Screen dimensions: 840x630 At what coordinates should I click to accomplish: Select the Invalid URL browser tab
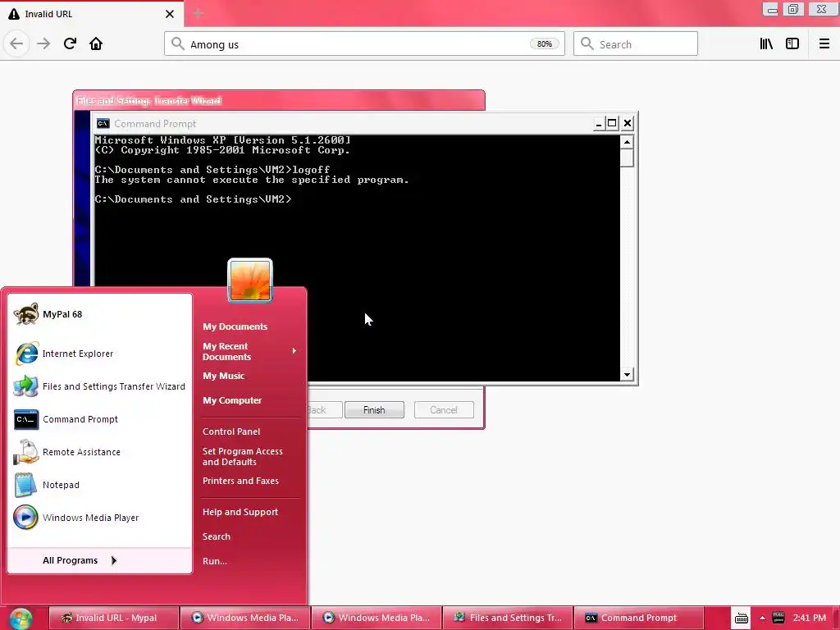[91, 14]
